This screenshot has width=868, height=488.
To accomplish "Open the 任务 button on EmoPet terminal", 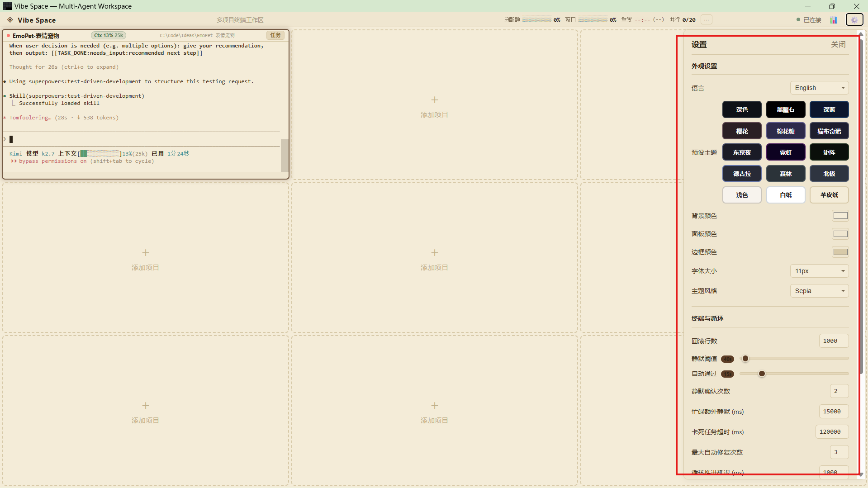I will (275, 35).
